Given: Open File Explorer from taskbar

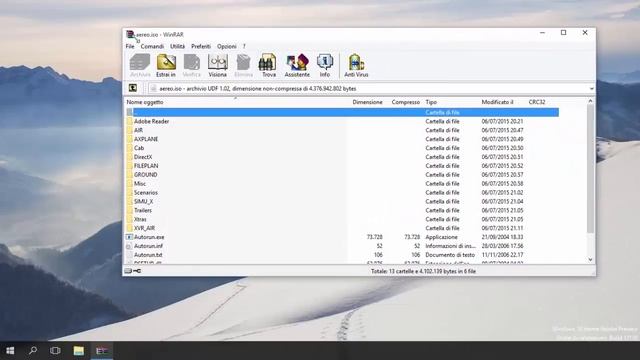Looking at the screenshot, I should pyautogui.click(x=78, y=351).
